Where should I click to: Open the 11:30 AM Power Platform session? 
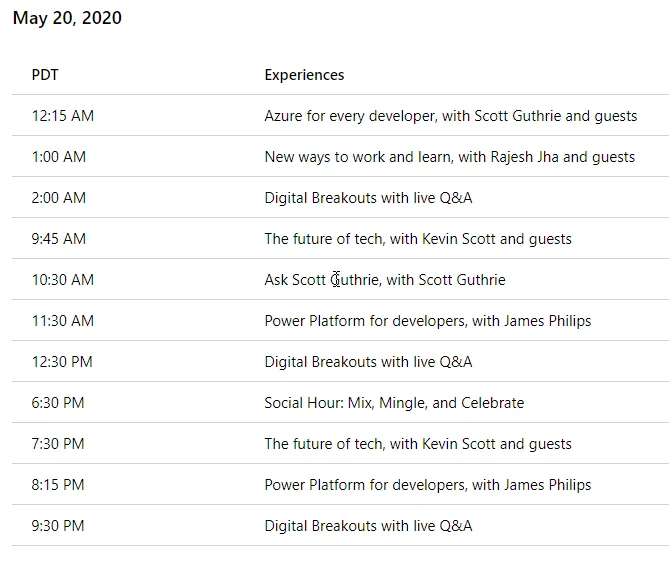click(428, 320)
